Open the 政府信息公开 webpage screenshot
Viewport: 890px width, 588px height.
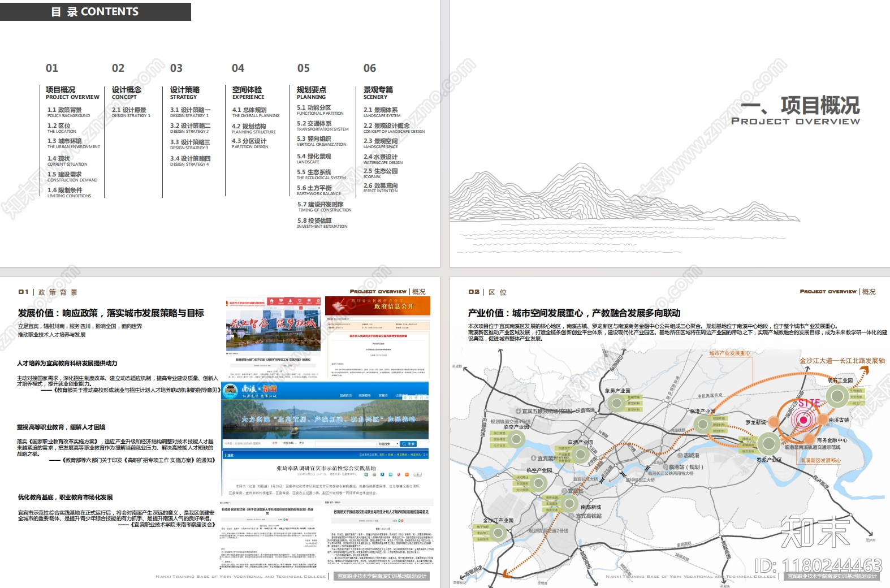click(x=378, y=337)
